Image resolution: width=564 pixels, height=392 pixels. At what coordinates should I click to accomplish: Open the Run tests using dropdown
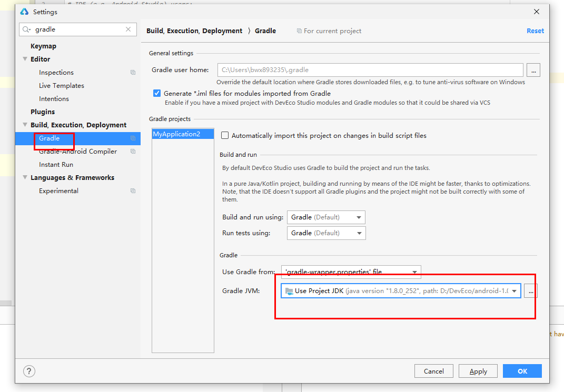coord(326,233)
